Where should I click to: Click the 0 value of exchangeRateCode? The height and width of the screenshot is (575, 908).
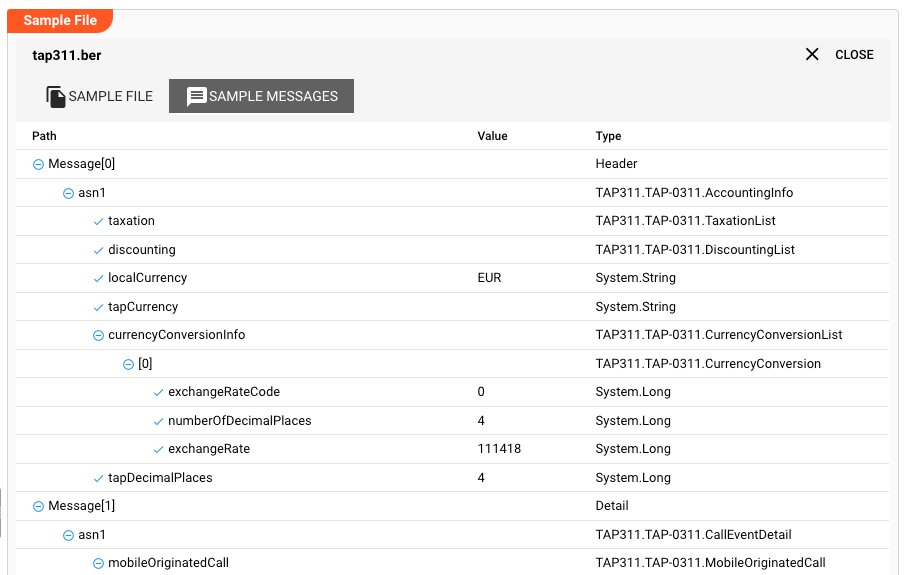click(x=481, y=392)
